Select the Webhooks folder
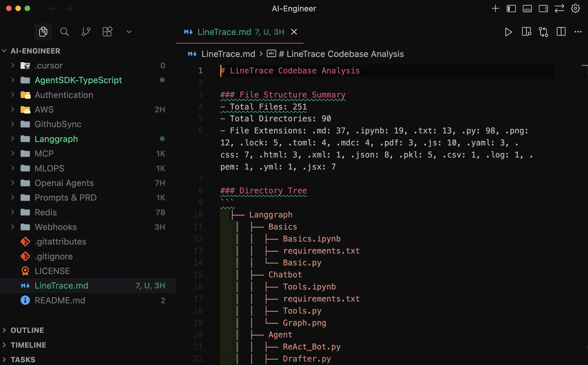588x365 pixels. pos(88,227)
